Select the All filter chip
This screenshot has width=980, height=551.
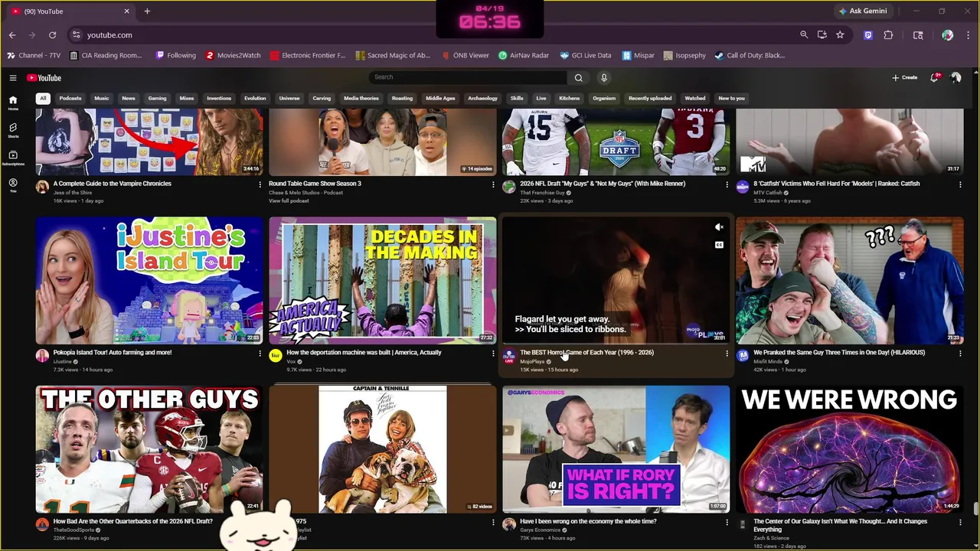pos(43,98)
